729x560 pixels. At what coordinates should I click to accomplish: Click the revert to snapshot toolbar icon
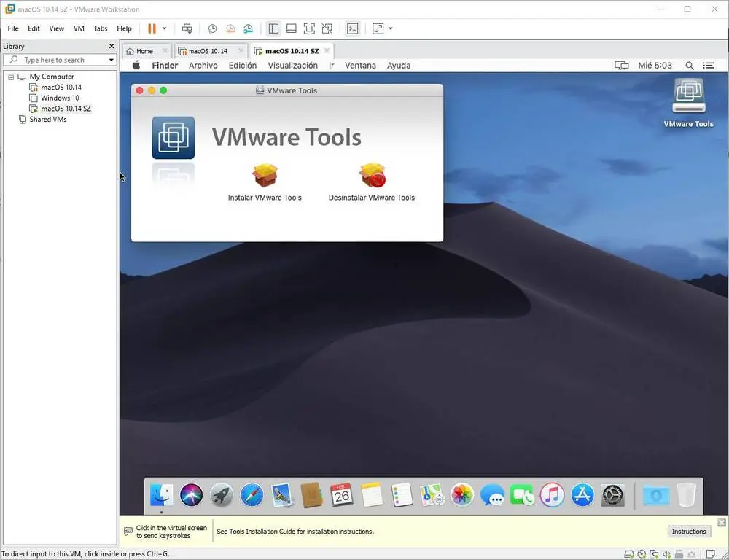[x=230, y=28]
